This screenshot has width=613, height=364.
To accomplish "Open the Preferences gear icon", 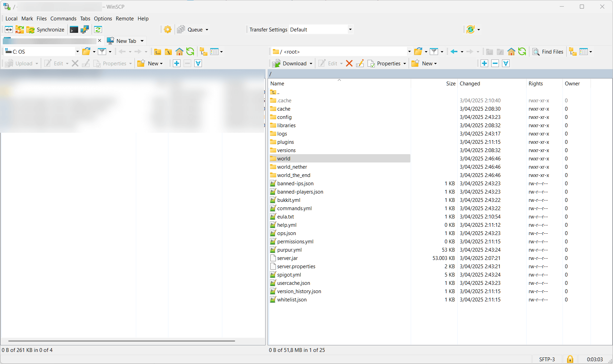I will click(167, 29).
